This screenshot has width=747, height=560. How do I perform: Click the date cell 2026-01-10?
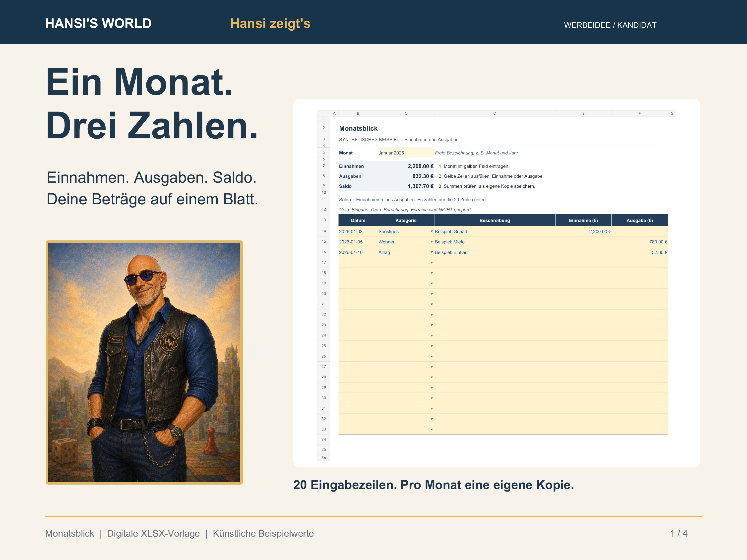point(358,252)
